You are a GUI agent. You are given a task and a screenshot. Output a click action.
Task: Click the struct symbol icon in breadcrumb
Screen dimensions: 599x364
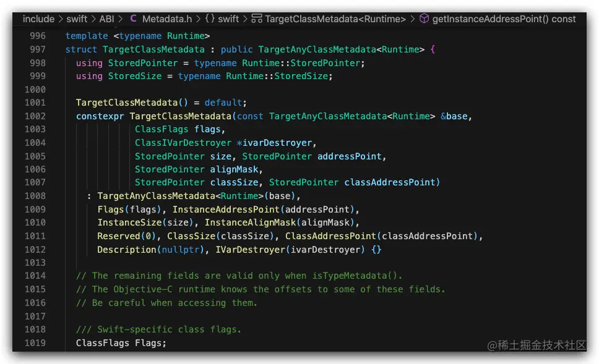257,19
